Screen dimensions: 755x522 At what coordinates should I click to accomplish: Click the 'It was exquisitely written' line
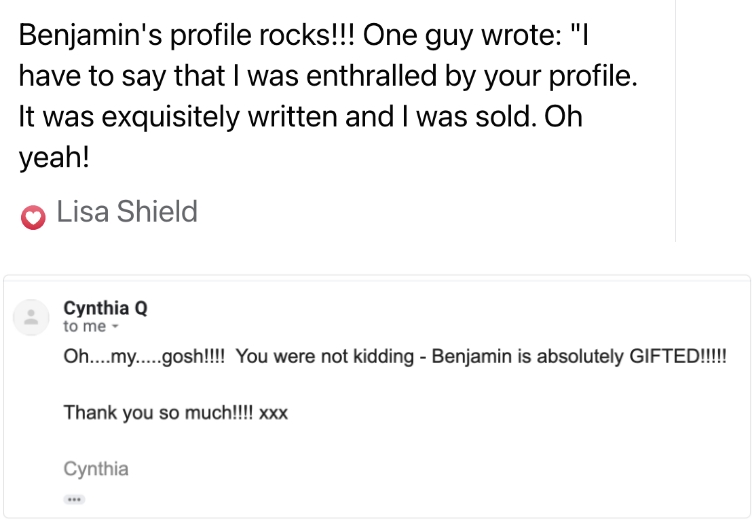tap(178, 117)
